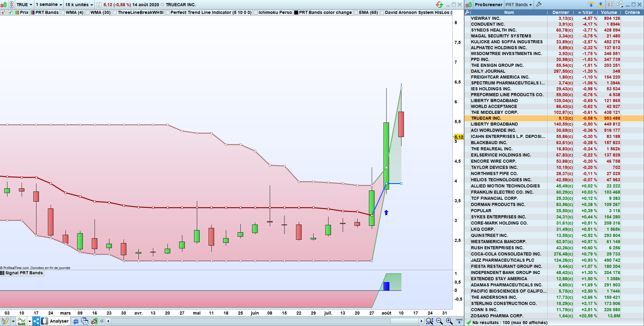
Task: Sort the screener by %Var column
Action: pyautogui.click(x=586, y=12)
